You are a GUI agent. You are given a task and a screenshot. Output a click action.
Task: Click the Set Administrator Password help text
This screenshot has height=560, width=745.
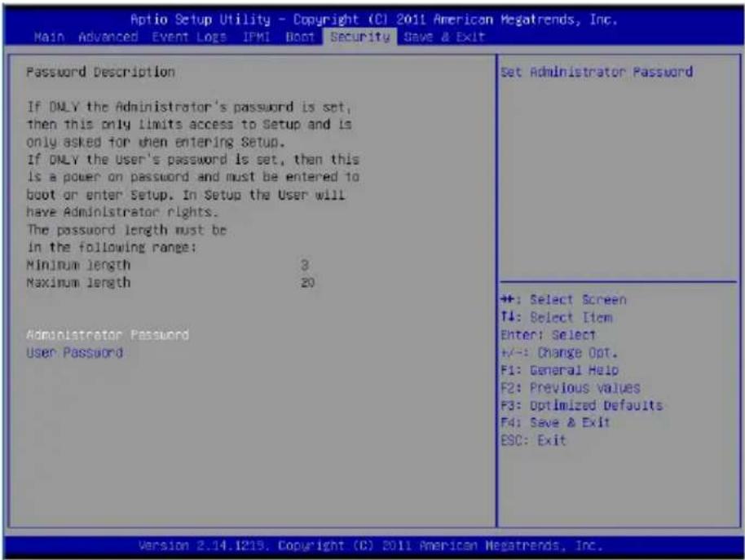tap(597, 73)
